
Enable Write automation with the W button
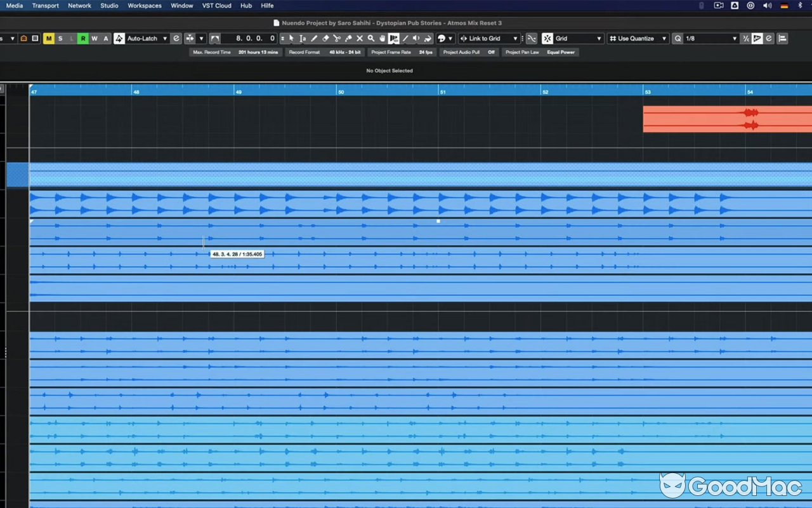coord(94,38)
